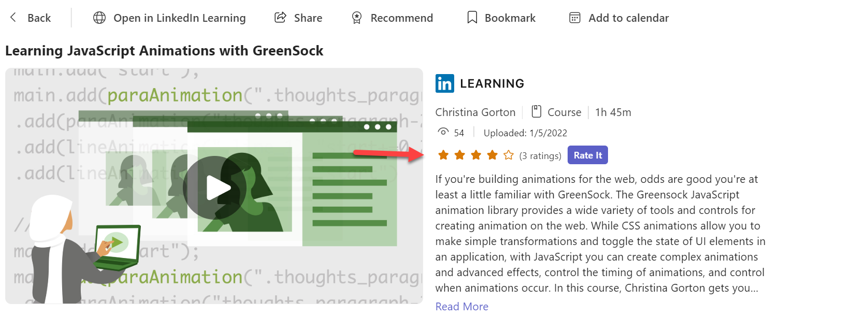Click the Course clipboard icon
This screenshot has width=868, height=316.
pyautogui.click(x=537, y=111)
